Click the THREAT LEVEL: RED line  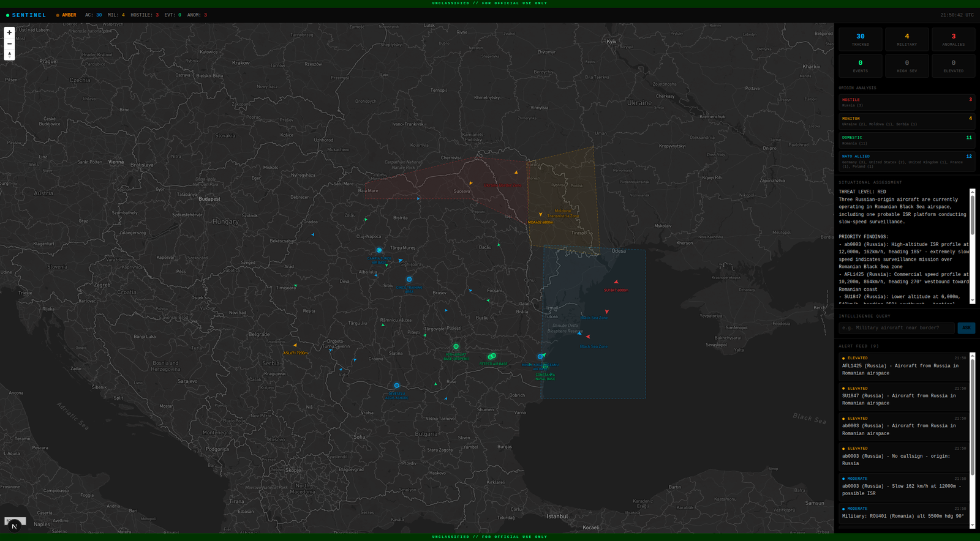coord(862,192)
